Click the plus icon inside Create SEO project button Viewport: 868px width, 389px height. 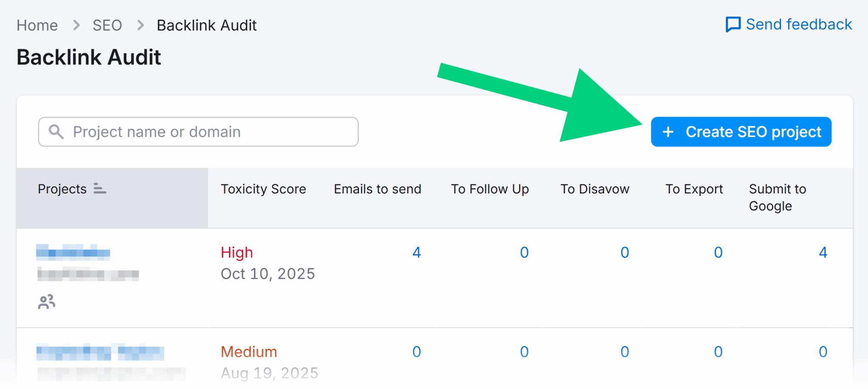(668, 132)
